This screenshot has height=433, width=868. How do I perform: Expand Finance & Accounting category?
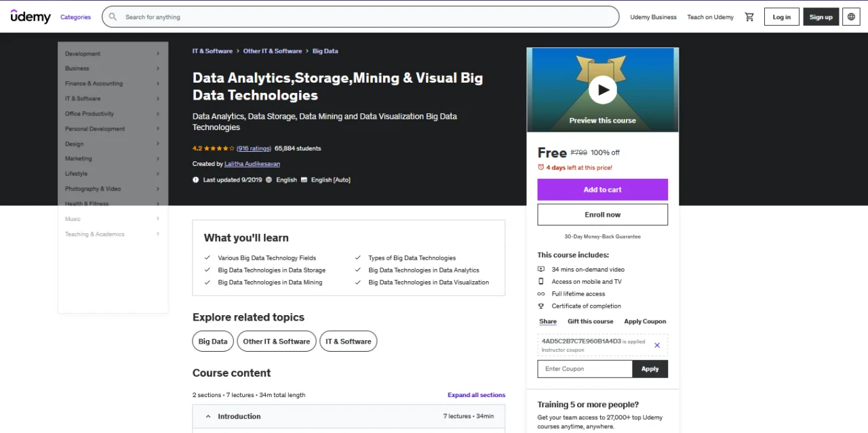click(113, 83)
